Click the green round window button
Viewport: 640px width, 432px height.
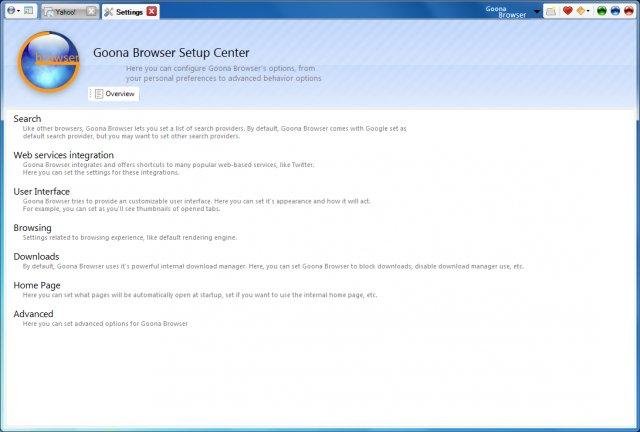click(601, 11)
